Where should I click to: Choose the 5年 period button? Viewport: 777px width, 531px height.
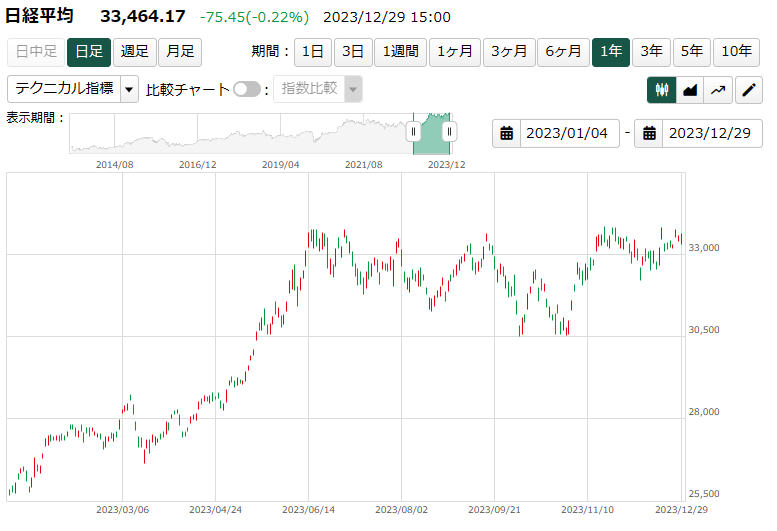pyautogui.click(x=692, y=52)
